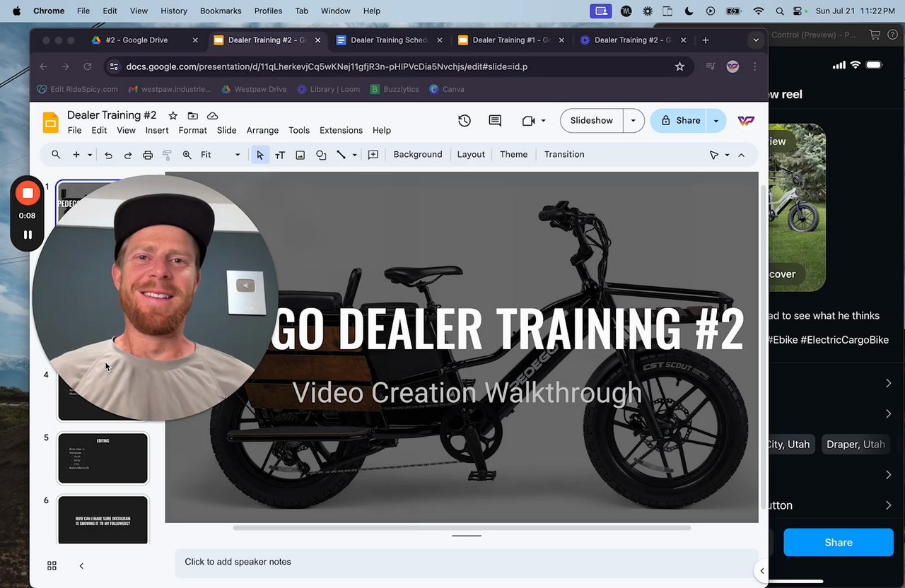The height and width of the screenshot is (588, 905).
Task: Bookmark page with the address bar star
Action: point(679,66)
